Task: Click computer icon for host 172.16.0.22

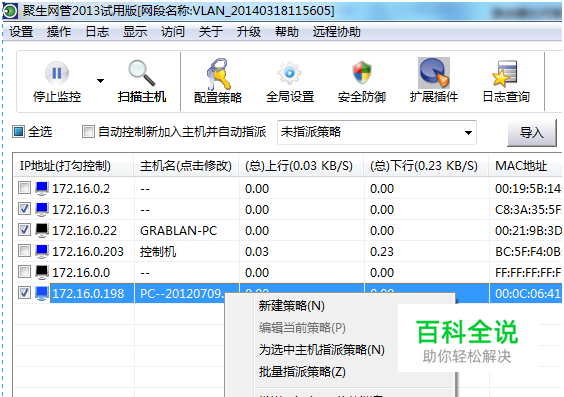Action: click(x=42, y=230)
